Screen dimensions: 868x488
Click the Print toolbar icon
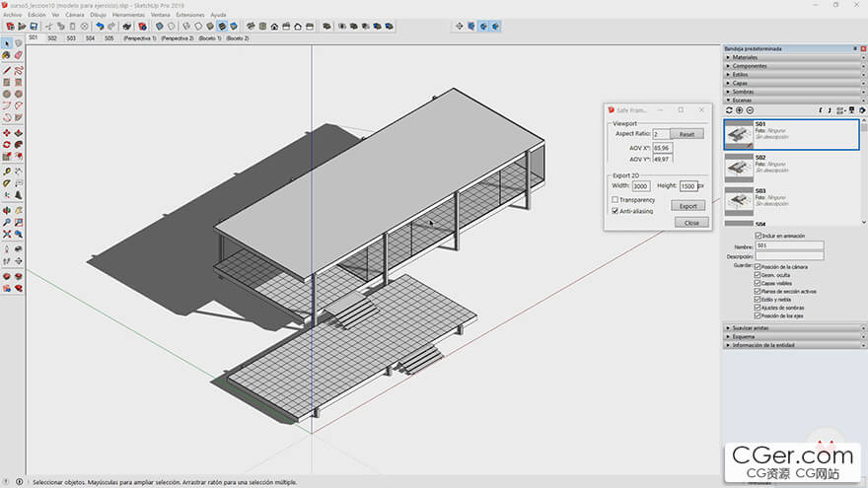(x=127, y=26)
